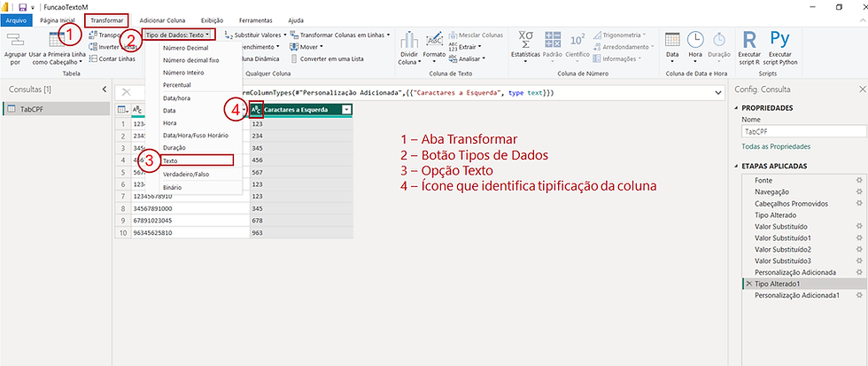The height and width of the screenshot is (366, 868).
Task: Open Todas as Propriedades link
Action: (776, 147)
